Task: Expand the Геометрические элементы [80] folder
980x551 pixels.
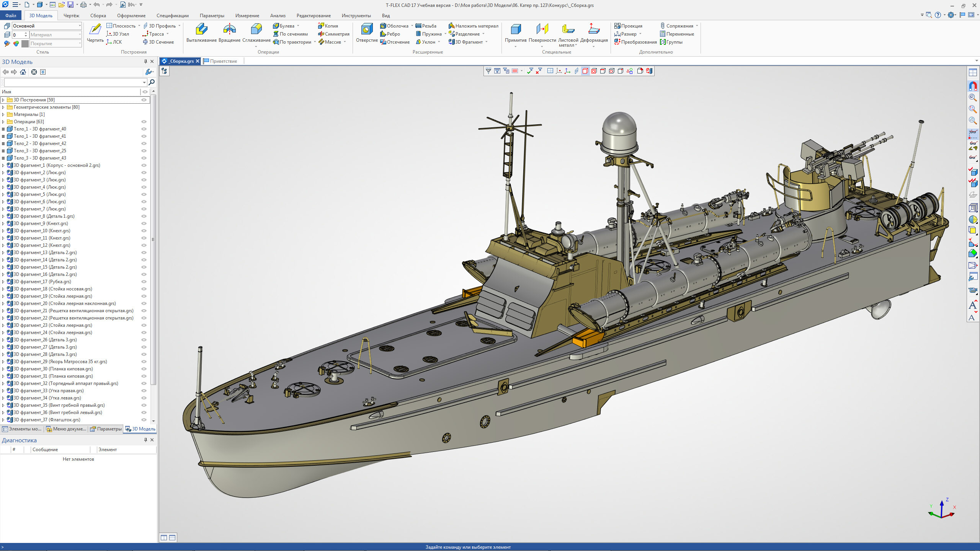Action: coord(3,107)
